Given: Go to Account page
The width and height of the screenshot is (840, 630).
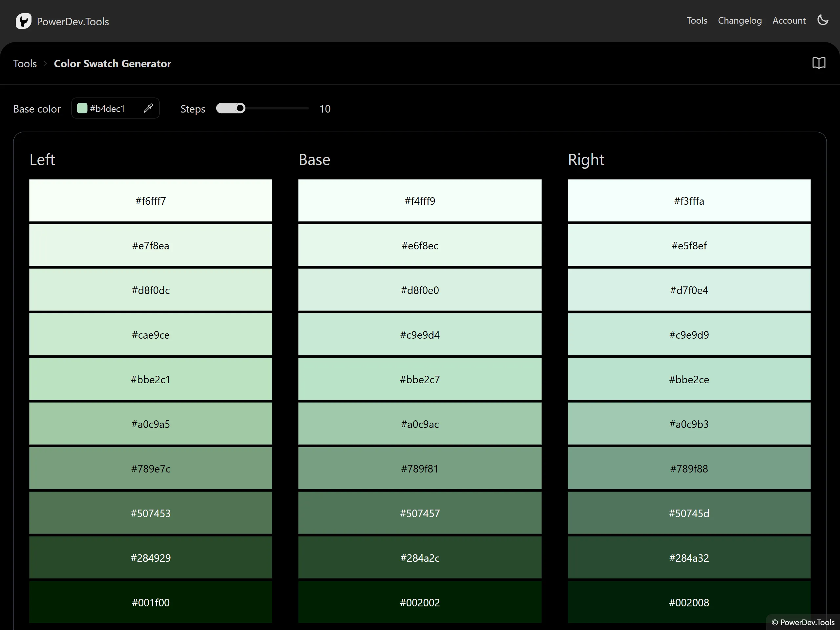Looking at the screenshot, I should coord(789,20).
